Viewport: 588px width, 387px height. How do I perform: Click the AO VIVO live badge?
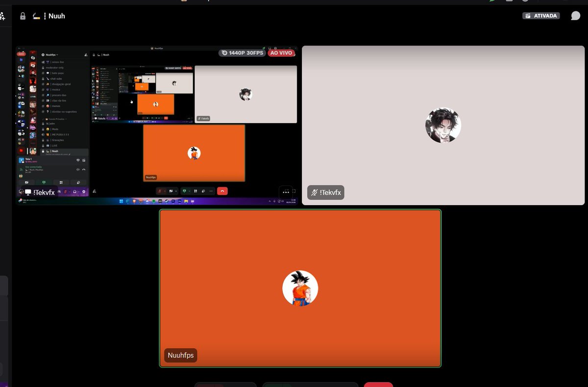(281, 53)
